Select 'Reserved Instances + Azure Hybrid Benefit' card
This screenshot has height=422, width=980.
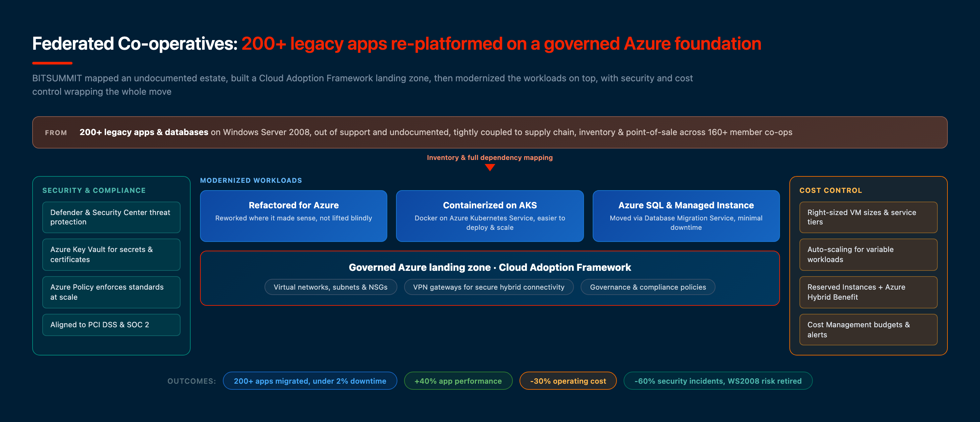pyautogui.click(x=868, y=292)
